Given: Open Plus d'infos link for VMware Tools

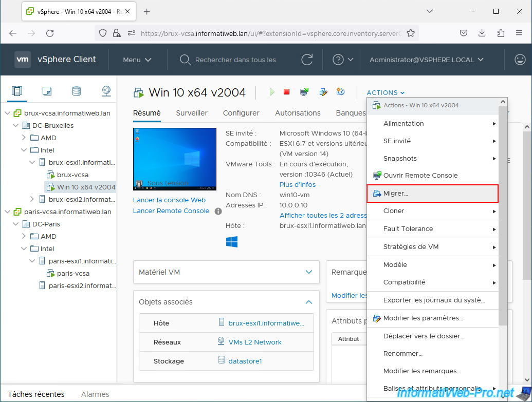Looking at the screenshot, I should click(298, 184).
